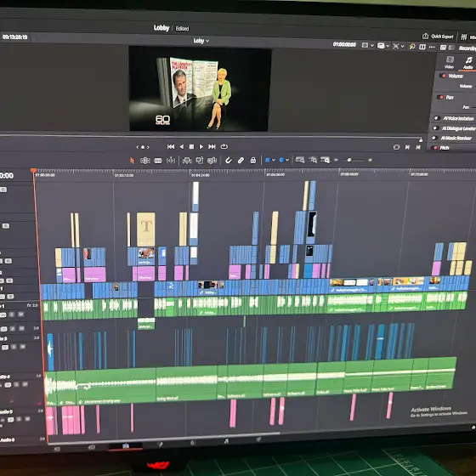Click the Overwrite Clip toolbar icon

200,160
